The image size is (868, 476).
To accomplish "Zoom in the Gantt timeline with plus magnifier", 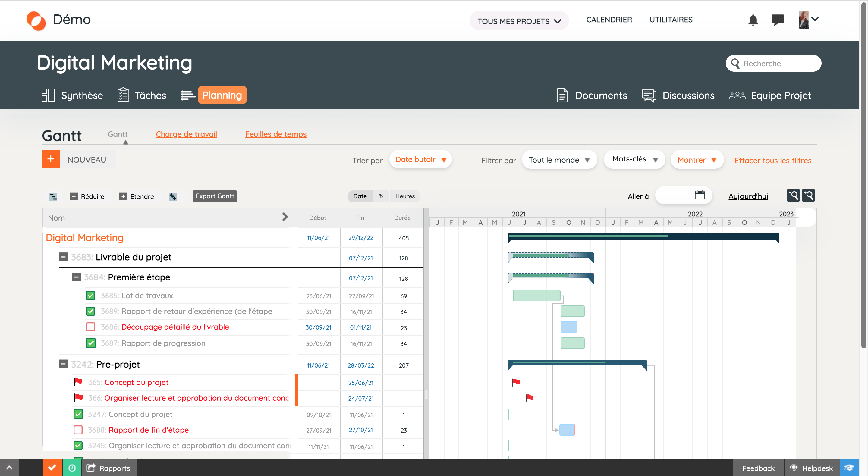I will (809, 196).
